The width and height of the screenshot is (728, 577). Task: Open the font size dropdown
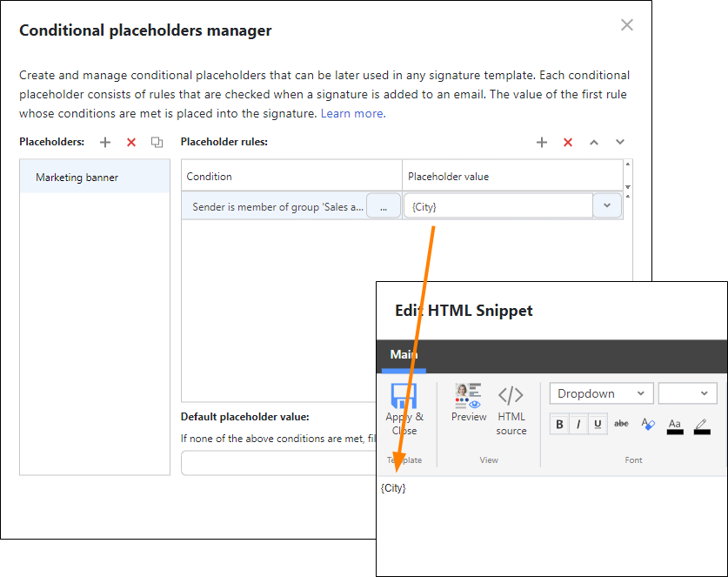pos(687,393)
